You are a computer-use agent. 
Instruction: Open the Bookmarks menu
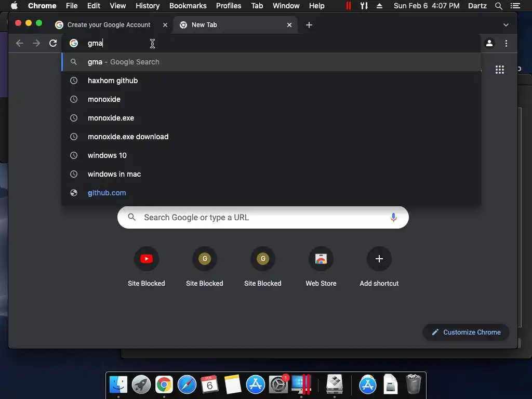click(x=188, y=6)
